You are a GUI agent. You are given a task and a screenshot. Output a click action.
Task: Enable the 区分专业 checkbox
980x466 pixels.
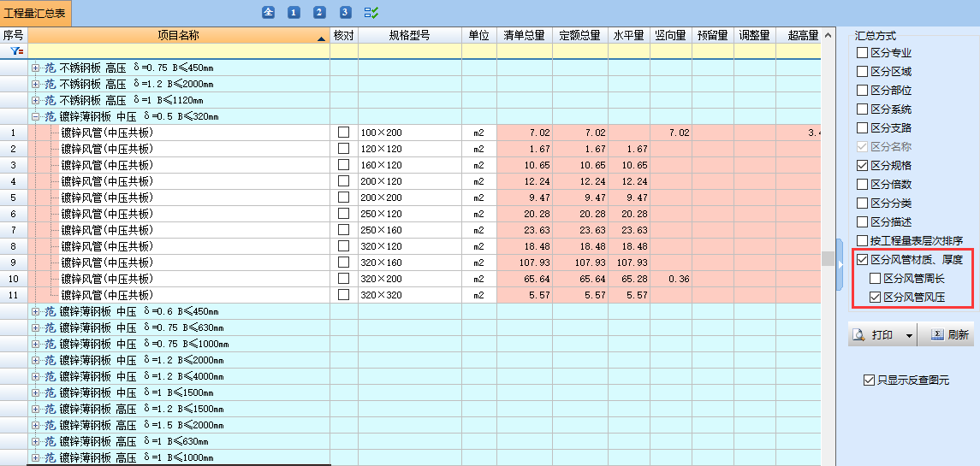point(862,53)
